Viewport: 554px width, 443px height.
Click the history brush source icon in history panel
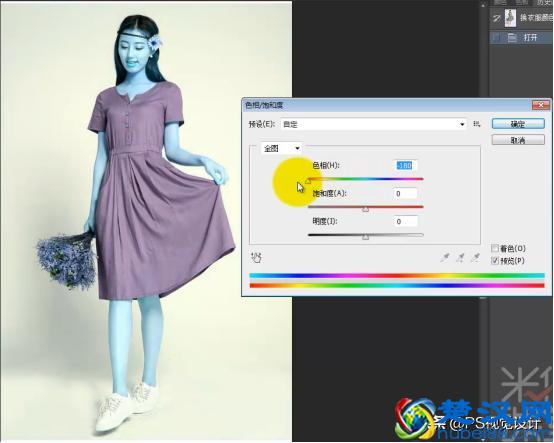tap(496, 18)
